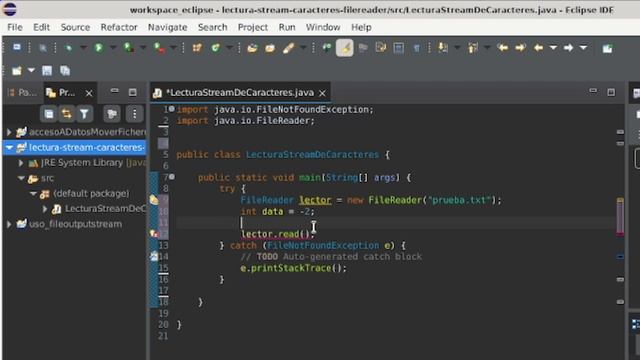Expand accesoADatosMoverFichero project
Image resolution: width=640 pixels, height=360 pixels.
[9, 132]
